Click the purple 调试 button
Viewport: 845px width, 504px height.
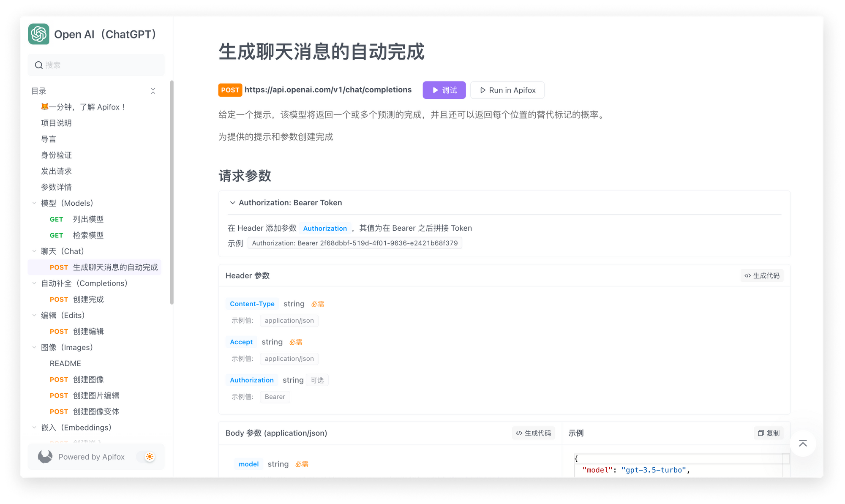(444, 90)
